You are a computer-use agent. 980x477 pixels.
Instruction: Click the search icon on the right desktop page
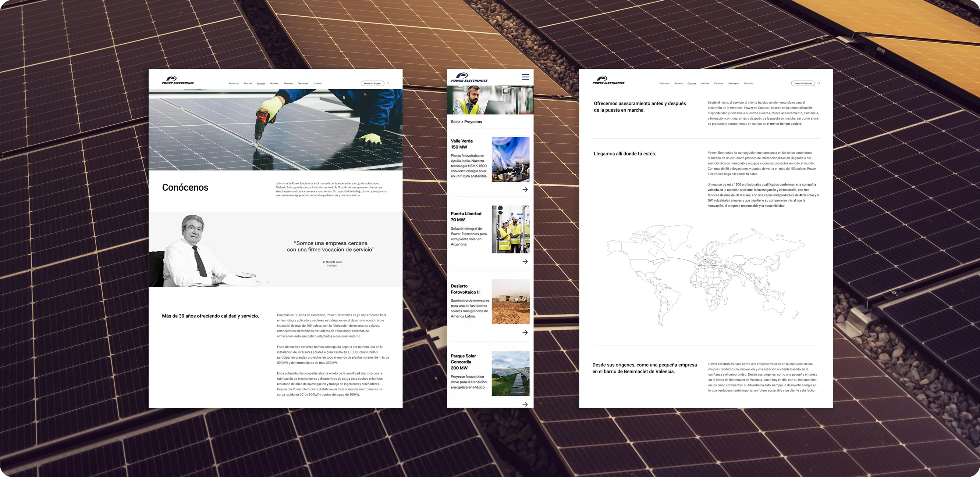(819, 83)
